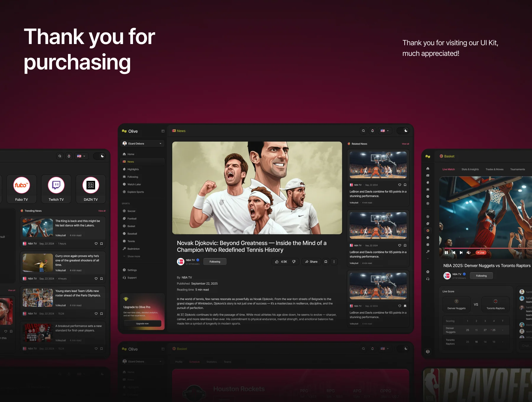Click the search icon in the left window
This screenshot has width=532, height=402.
[60, 156]
